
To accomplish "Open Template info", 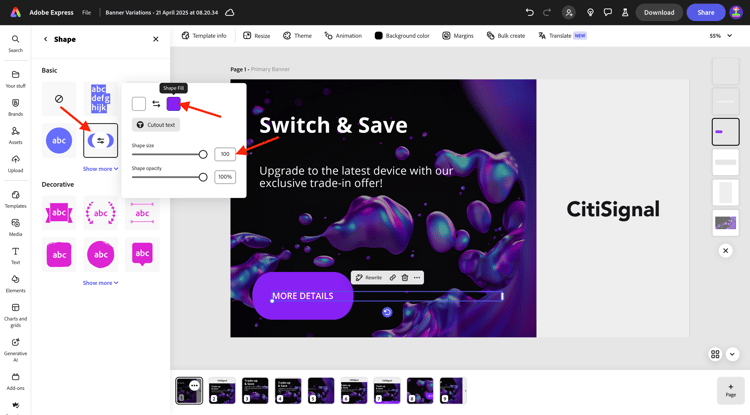I will tap(204, 36).
